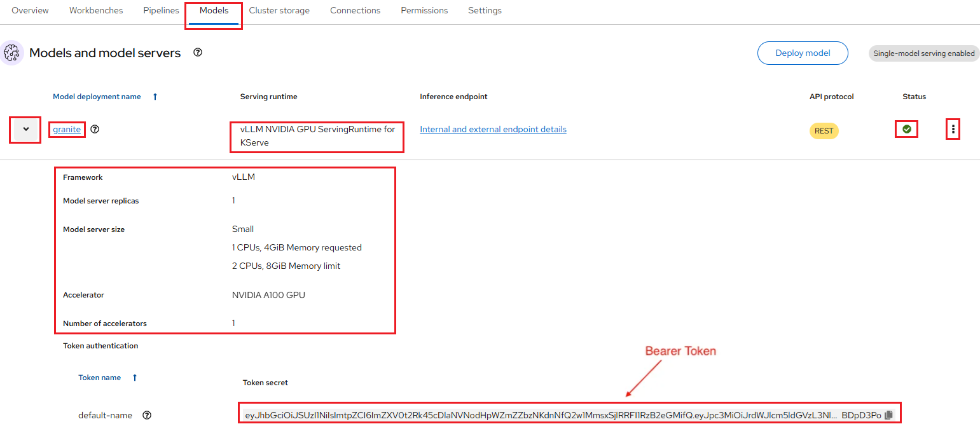Click the Serving runtime column header
This screenshot has height=424, width=980.
269,97
